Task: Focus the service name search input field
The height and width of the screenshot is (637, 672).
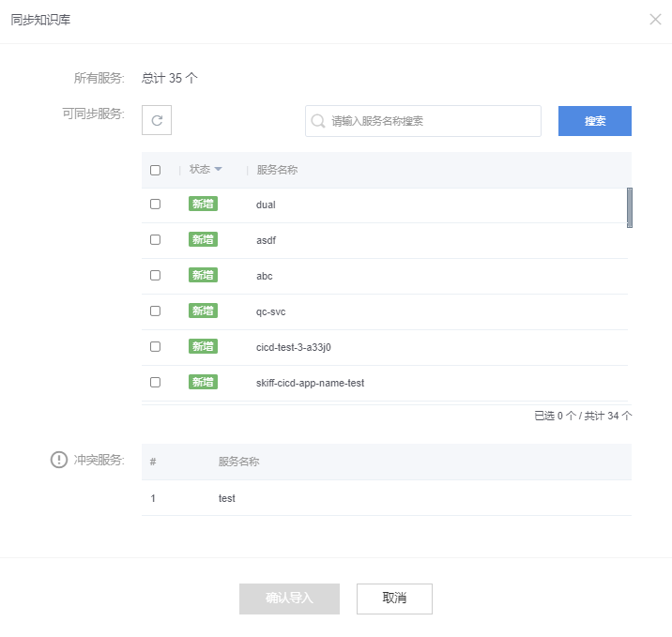Action: [x=432, y=121]
